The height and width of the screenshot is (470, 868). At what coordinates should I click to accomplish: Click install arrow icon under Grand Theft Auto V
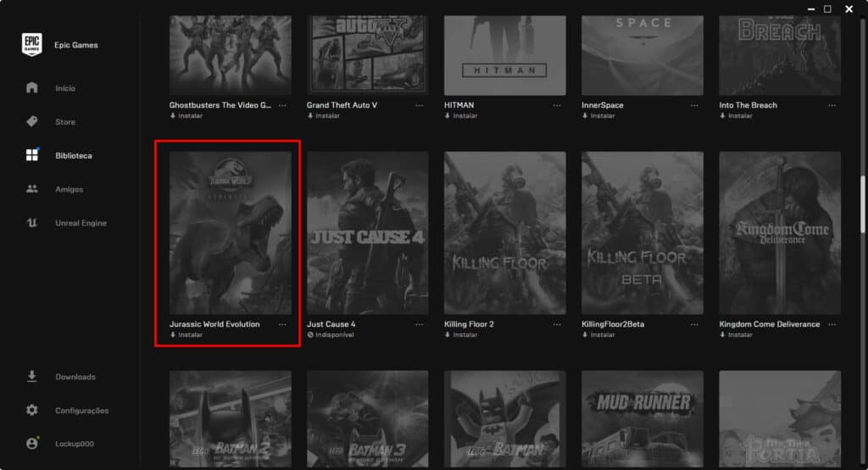[x=310, y=116]
